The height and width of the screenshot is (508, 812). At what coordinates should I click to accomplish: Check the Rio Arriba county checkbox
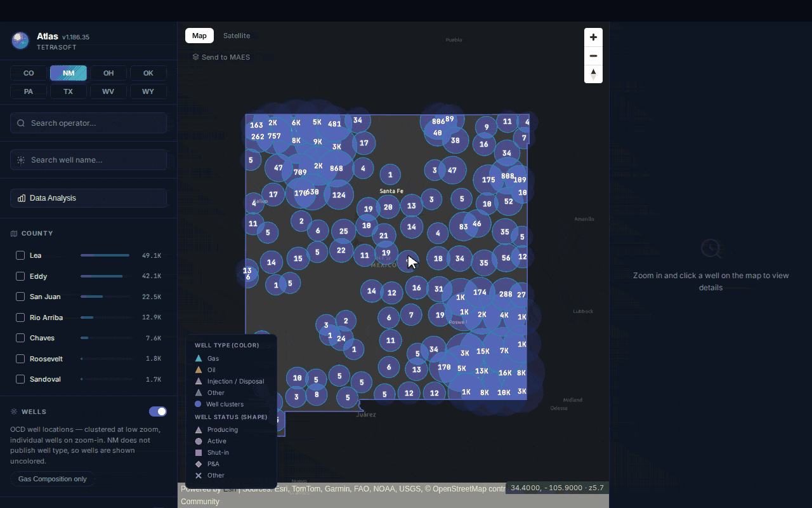20,317
